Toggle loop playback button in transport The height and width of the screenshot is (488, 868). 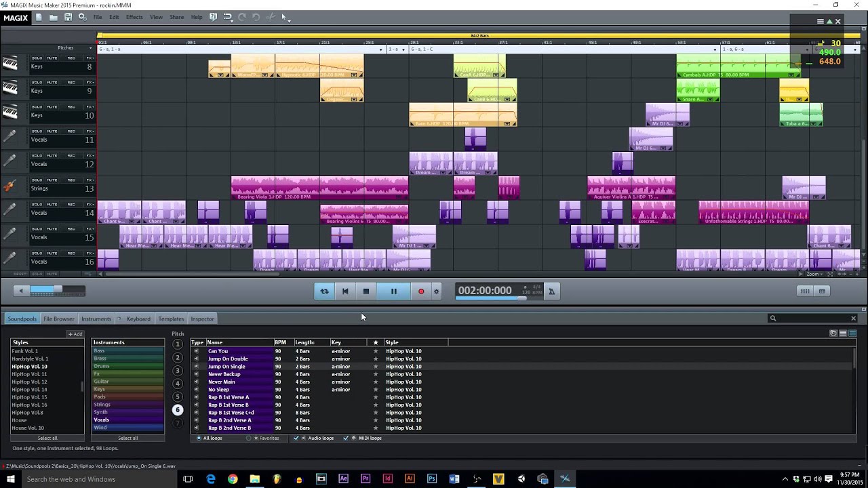tap(324, 291)
